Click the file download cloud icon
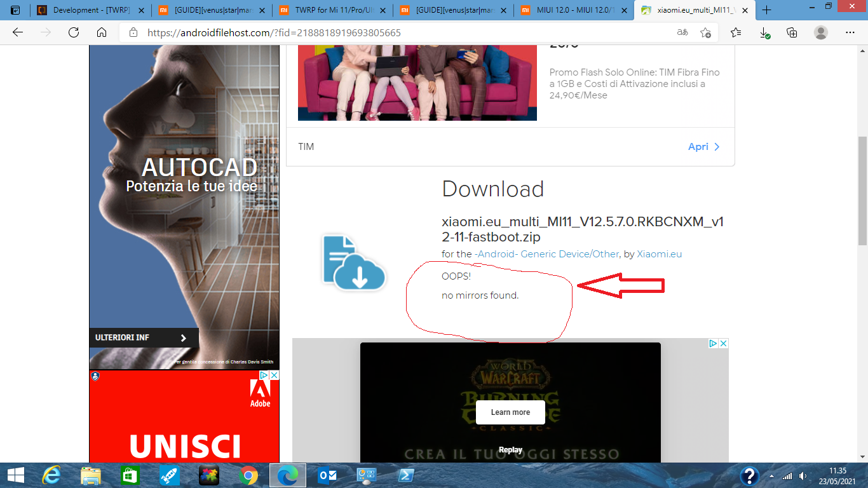Viewport: 868px width, 488px height. click(x=354, y=263)
